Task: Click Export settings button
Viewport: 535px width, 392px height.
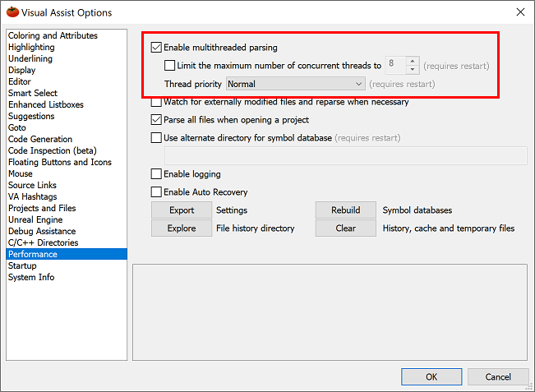Action: tap(182, 210)
